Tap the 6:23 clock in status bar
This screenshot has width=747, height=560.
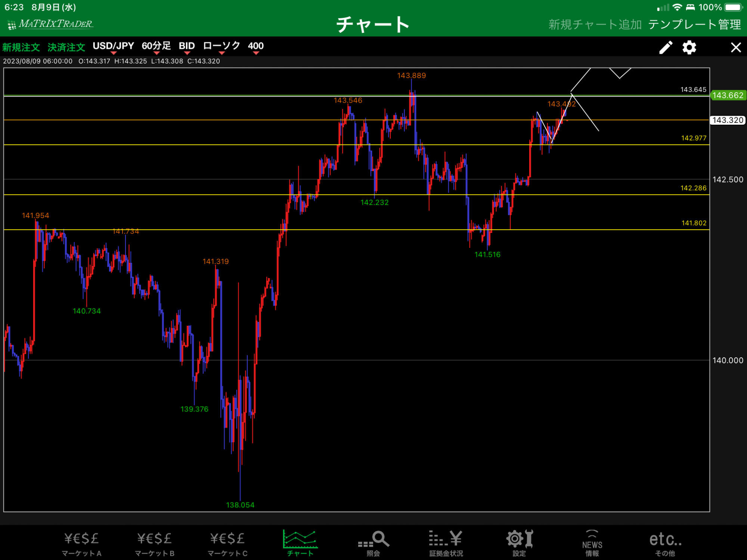14,7
